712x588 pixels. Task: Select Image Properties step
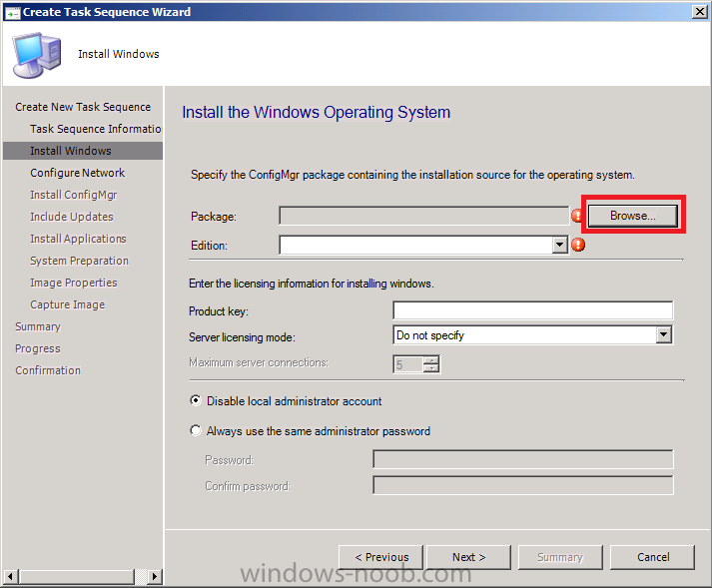74,283
